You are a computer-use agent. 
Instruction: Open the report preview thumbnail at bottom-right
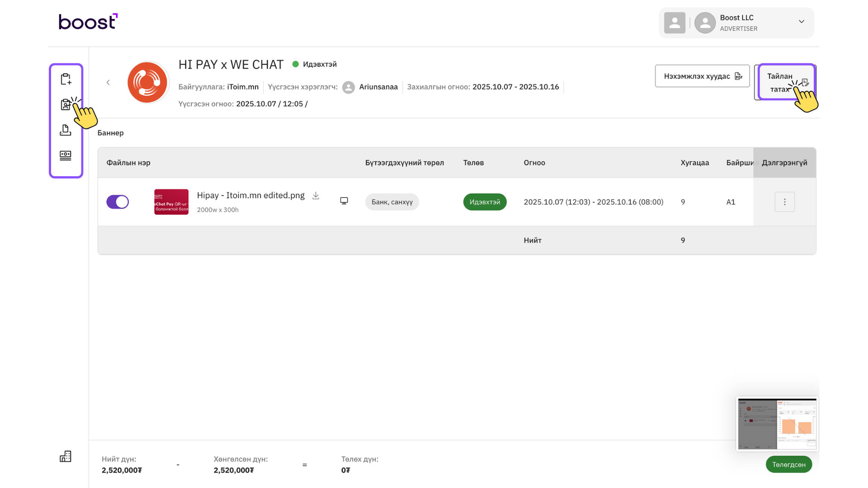777,423
